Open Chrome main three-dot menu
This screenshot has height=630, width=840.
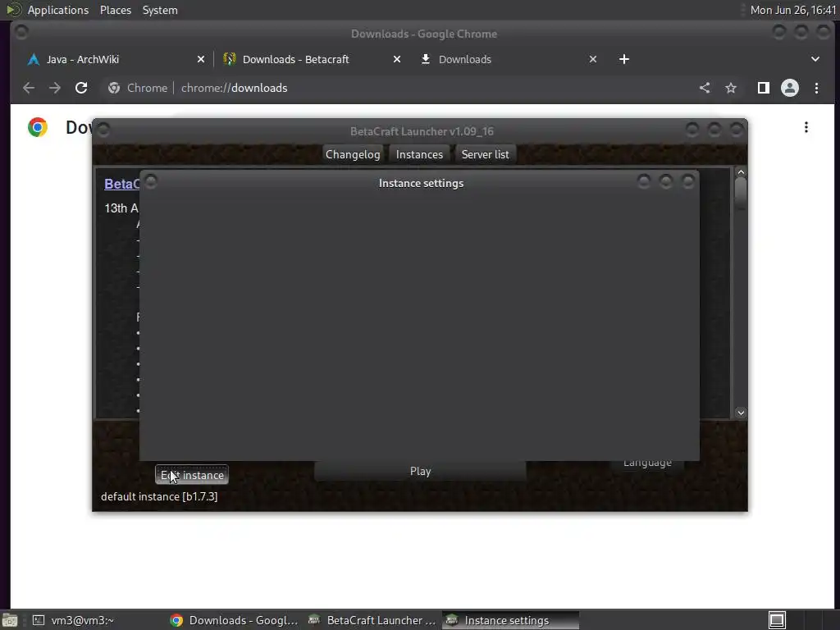pos(816,88)
